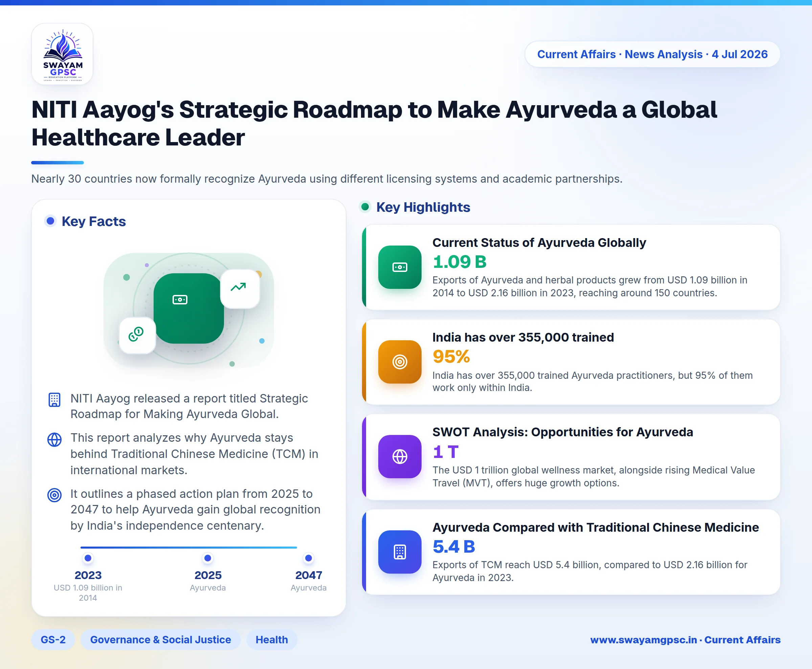Click the 1.09 B figure
Screen dimensions: 812x669
tap(459, 262)
